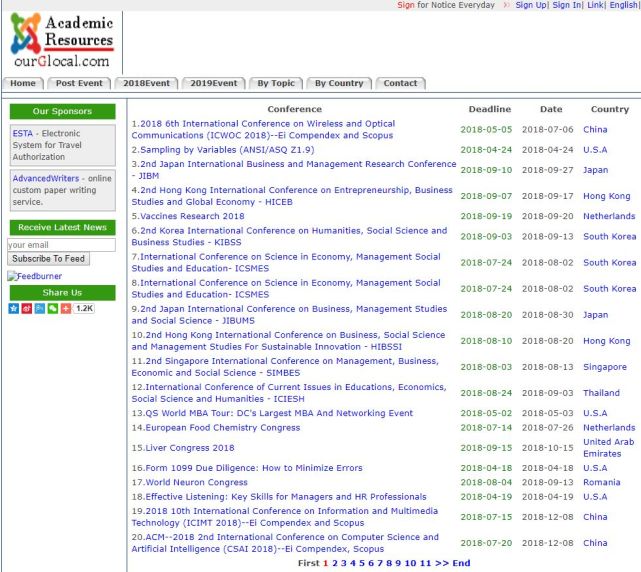Viewport: 641px width, 572px height.
Task: Click date 2018-10-15 in Liver Congress row
Action: (x=548, y=448)
